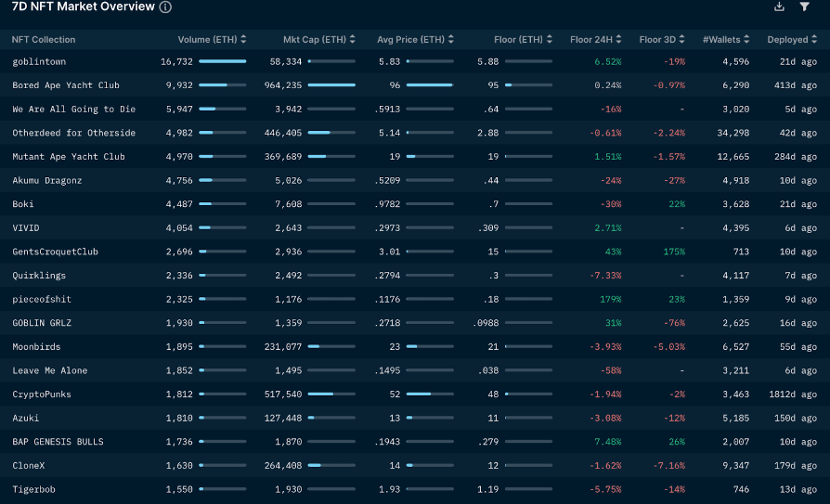
Task: Click GOBLIN GRLZ Floor 3D -76%
Action: pyautogui.click(x=674, y=323)
